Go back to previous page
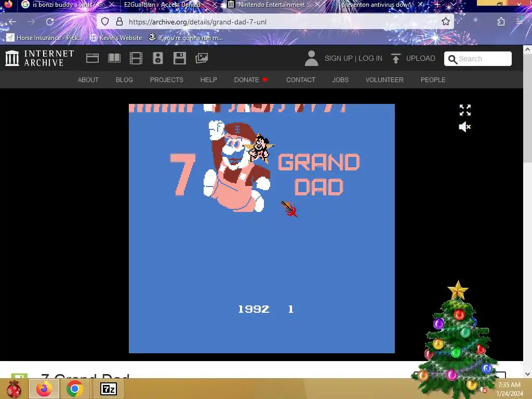The image size is (532, 399). coord(12,22)
